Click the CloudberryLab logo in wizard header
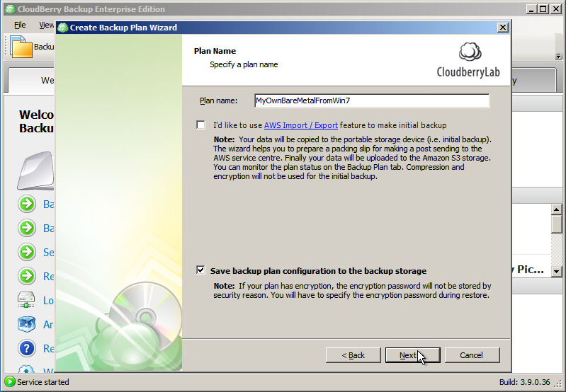This screenshot has height=392, width=566. pos(468,60)
